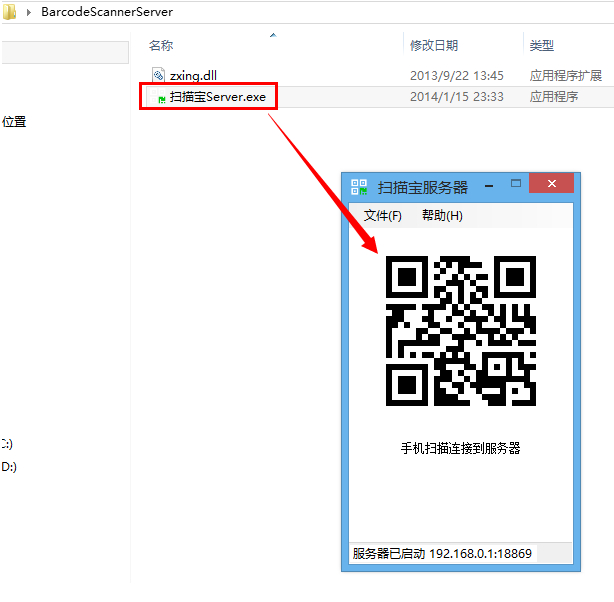Maximize the 扫描宝服务器 window
Screen dimensions: 614x602
pyautogui.click(x=516, y=183)
